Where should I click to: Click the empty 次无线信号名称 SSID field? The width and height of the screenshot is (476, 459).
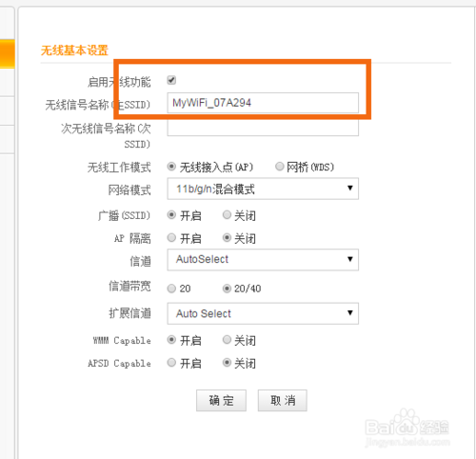pyautogui.click(x=263, y=128)
